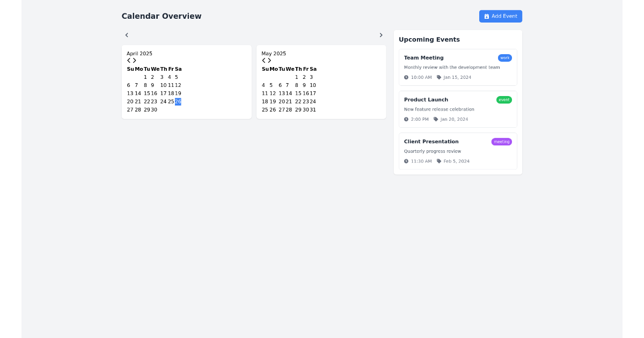Click the clock icon next to 2:00 PM
This screenshot has width=644, height=338.
pyautogui.click(x=406, y=119)
